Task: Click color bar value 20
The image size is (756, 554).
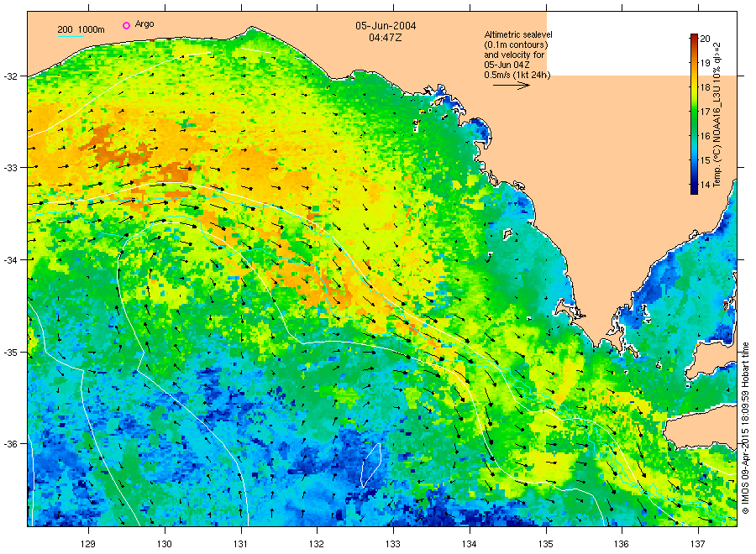Action: coord(705,39)
